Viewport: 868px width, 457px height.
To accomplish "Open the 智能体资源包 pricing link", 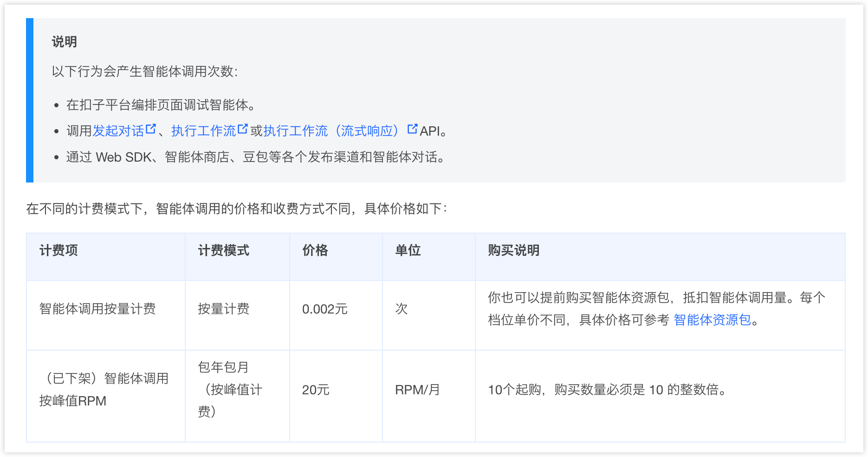I will [x=712, y=320].
